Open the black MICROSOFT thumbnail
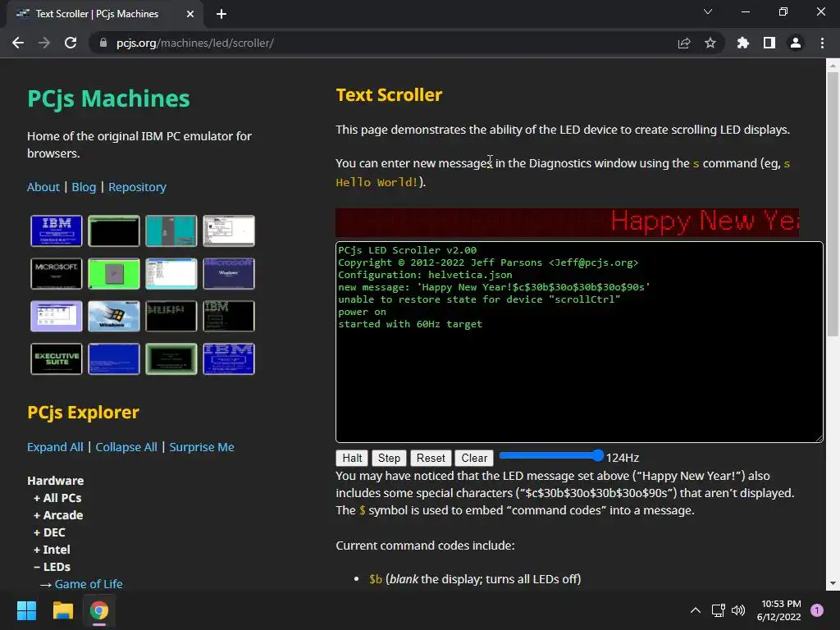 pyautogui.click(x=57, y=273)
